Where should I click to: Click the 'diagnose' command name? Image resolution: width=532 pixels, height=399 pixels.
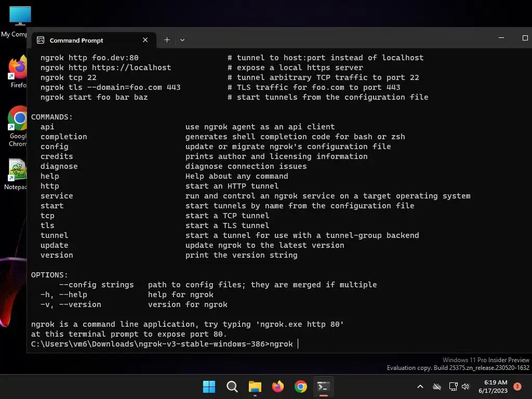tap(59, 166)
